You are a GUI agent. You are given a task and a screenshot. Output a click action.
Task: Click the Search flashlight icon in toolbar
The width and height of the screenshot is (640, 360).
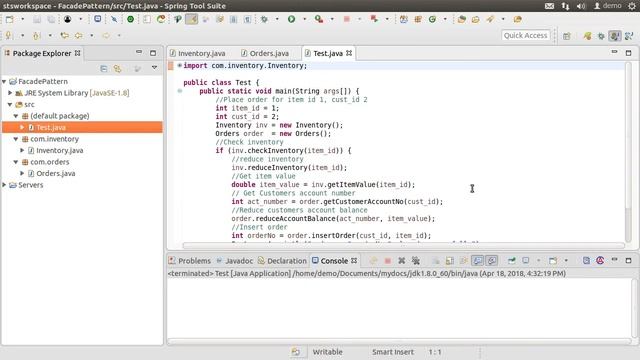click(x=490, y=19)
